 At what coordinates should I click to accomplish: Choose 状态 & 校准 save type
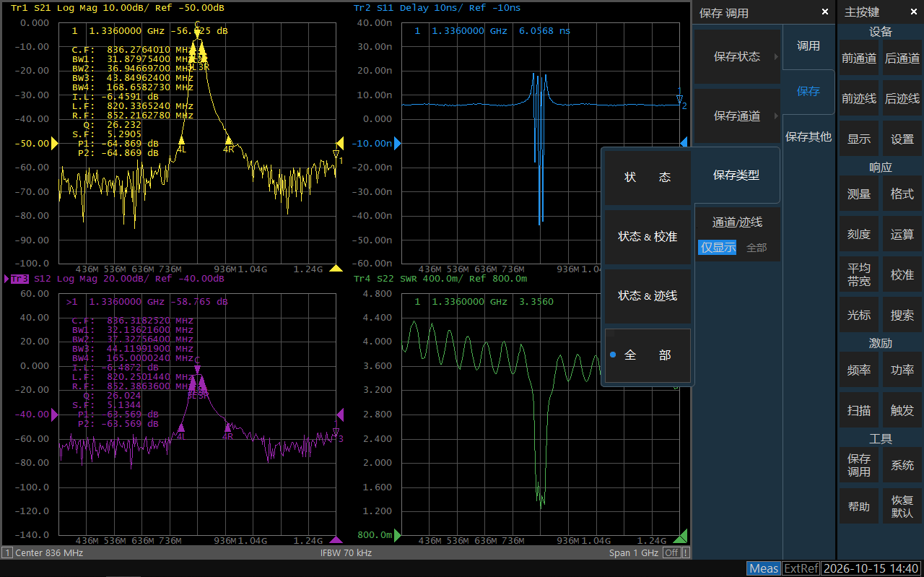[648, 237]
